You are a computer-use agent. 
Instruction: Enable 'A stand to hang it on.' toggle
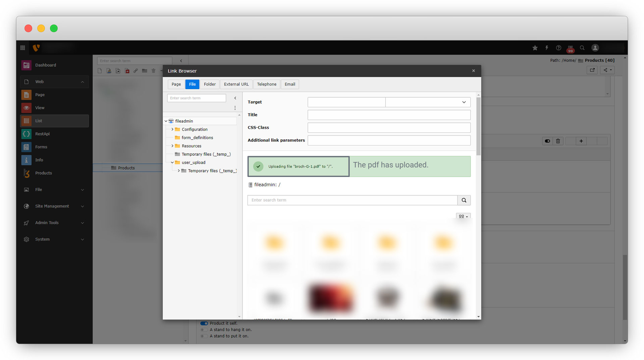[x=204, y=330]
